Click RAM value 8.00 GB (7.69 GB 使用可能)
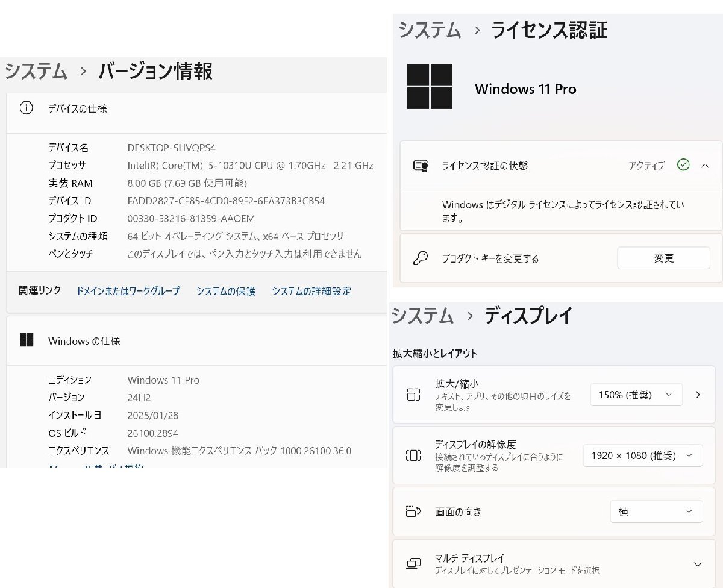Viewport: 723px width, 588px height. coord(187,183)
